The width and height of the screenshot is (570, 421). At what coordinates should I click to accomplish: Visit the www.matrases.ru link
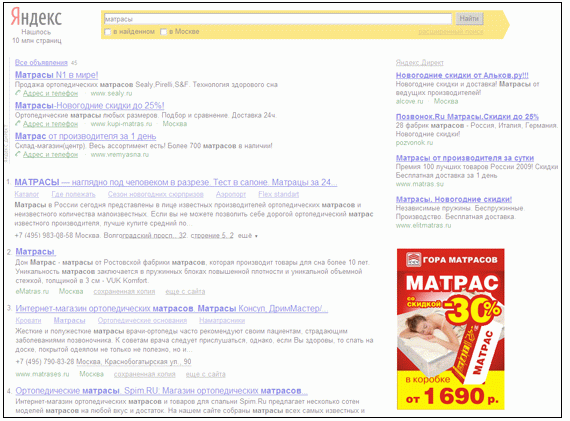[x=42, y=374]
